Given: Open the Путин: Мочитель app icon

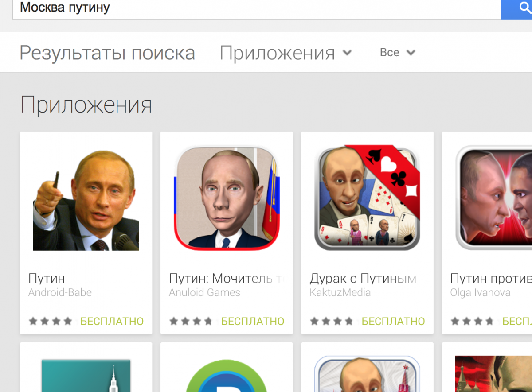Looking at the screenshot, I should click(227, 198).
